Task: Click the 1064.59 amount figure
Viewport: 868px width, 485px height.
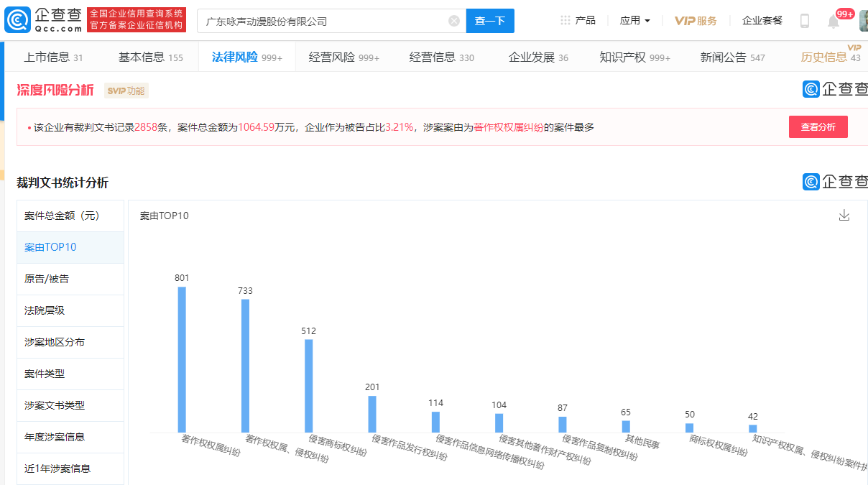Action: (256, 127)
